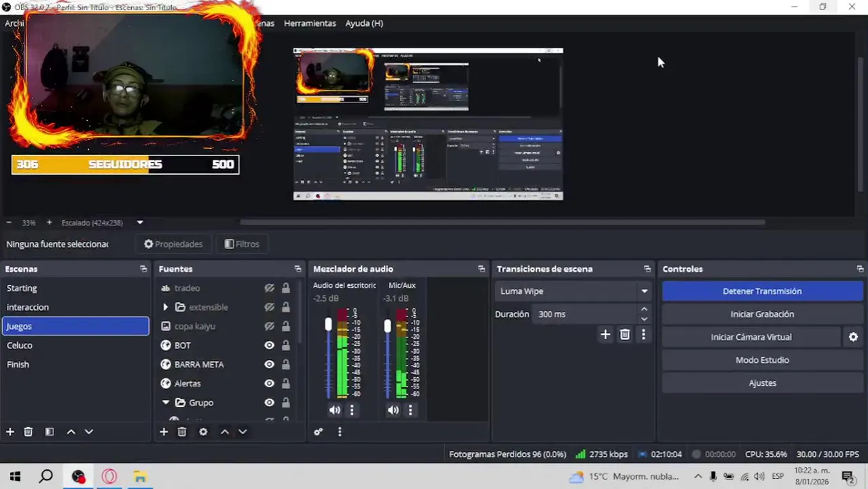This screenshot has width=868, height=489.
Task: Open the Ayuda (H) menu
Action: click(364, 23)
